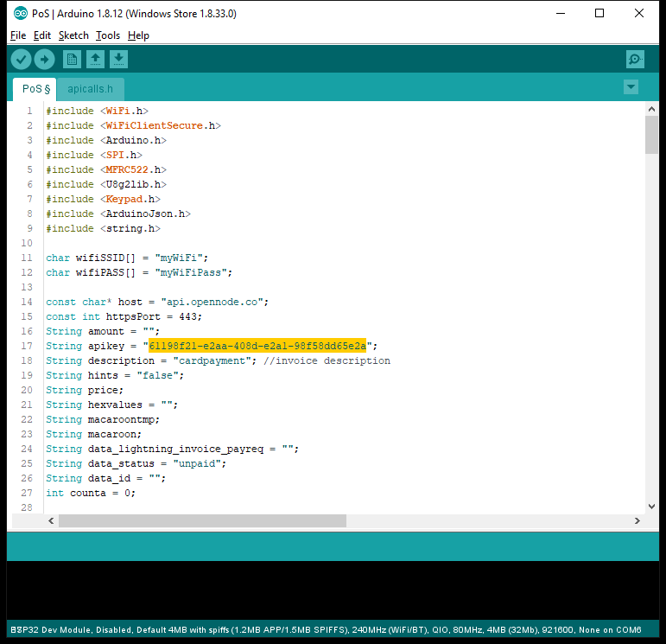Viewport: 666px width, 644px height.
Task: Click the vertical scrollbar thumb
Action: tap(651, 135)
